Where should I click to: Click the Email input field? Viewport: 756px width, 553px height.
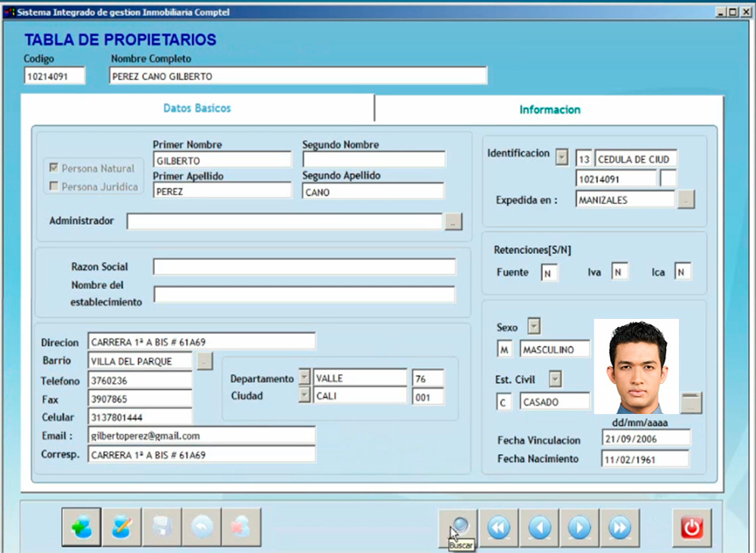[x=201, y=436]
